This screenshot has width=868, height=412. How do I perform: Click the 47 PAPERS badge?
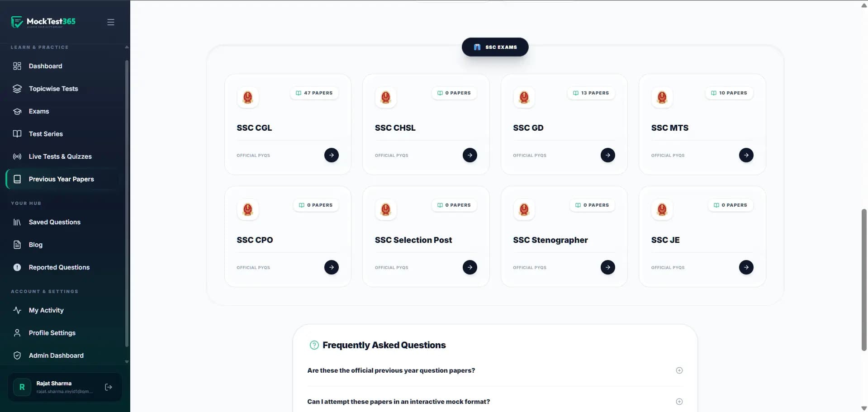(314, 93)
